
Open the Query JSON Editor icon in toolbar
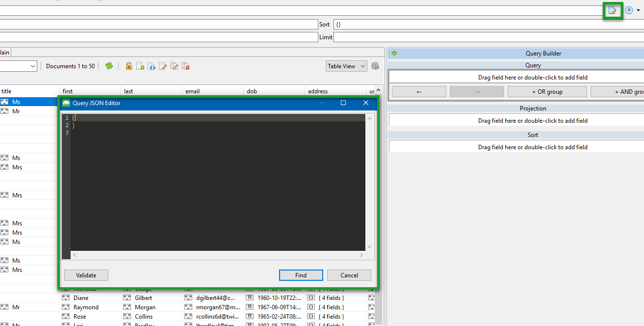pyautogui.click(x=612, y=10)
